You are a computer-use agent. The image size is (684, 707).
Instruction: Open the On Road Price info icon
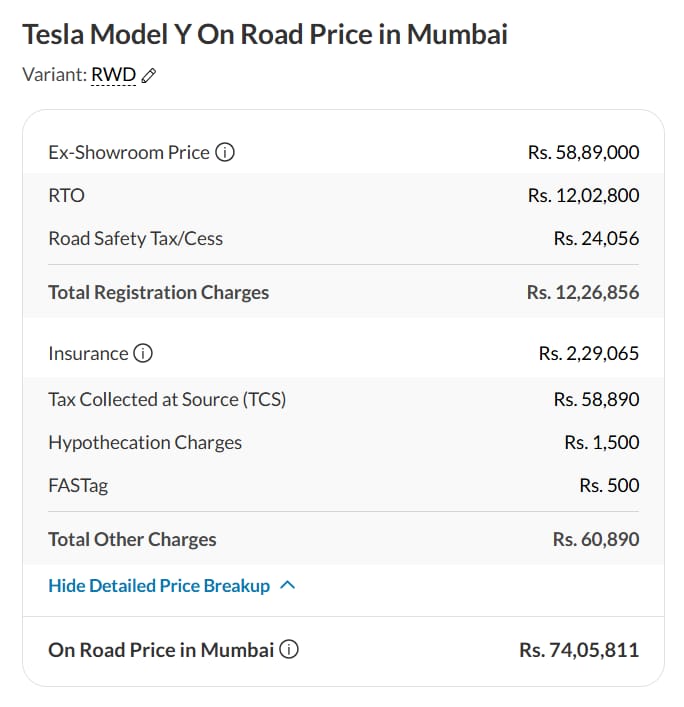289,650
